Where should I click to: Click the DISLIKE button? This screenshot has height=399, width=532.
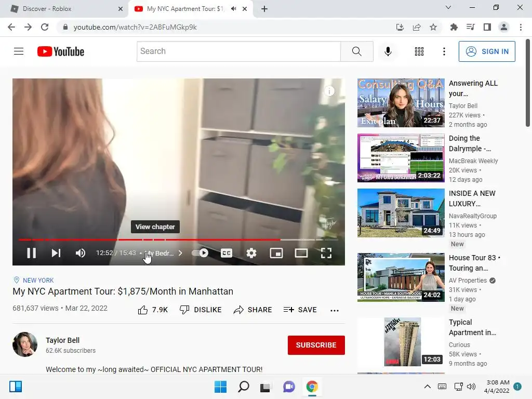tap(201, 310)
